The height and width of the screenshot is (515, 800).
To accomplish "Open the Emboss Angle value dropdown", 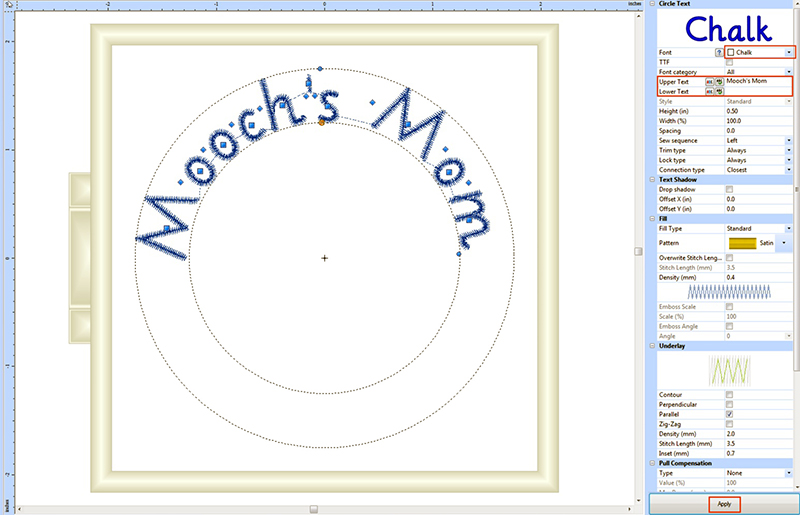I will 789,336.
